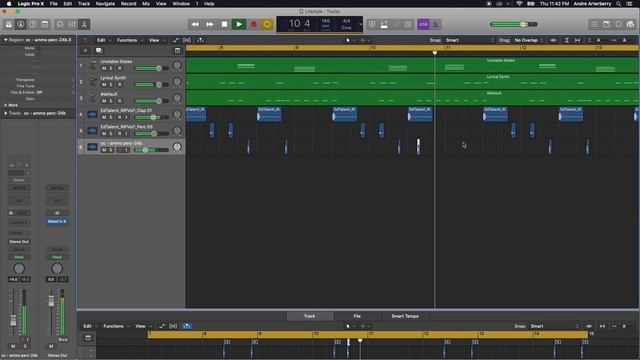The height and width of the screenshot is (360, 640).
Task: Toggle the purple Count-in button
Action: tap(423, 24)
